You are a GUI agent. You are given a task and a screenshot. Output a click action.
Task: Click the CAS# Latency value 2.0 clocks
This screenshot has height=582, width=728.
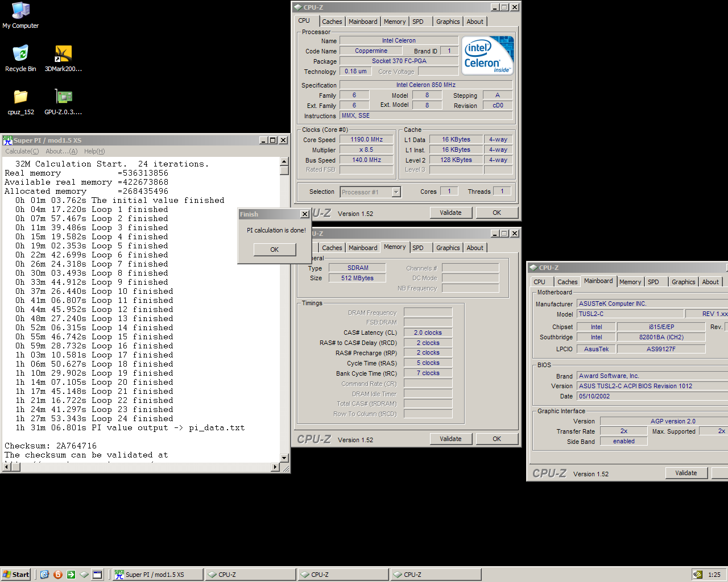[x=428, y=332]
